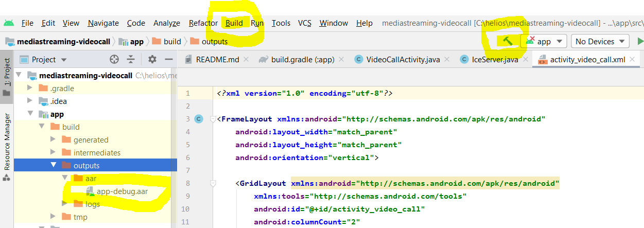The width and height of the screenshot is (644, 228).
Task: Click the Android Studio logo in menu bar
Action: [x=8, y=23]
